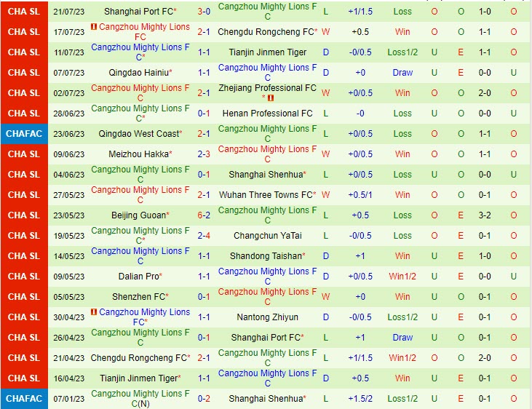Screen dimensions: 532x409
Task: Open Beijing Guoan team link
Action: pyautogui.click(x=139, y=215)
